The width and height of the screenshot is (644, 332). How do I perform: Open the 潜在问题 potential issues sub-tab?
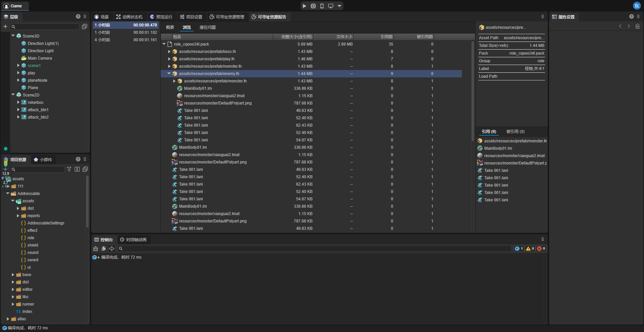[208, 27]
